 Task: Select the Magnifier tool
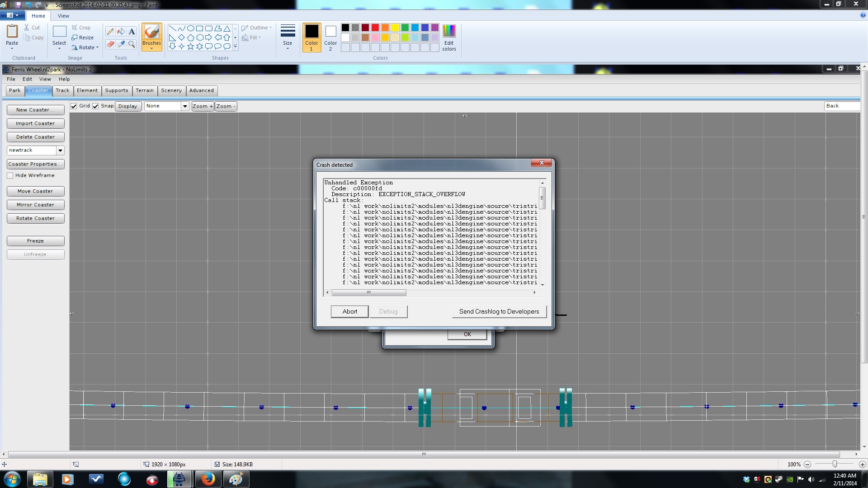132,44
